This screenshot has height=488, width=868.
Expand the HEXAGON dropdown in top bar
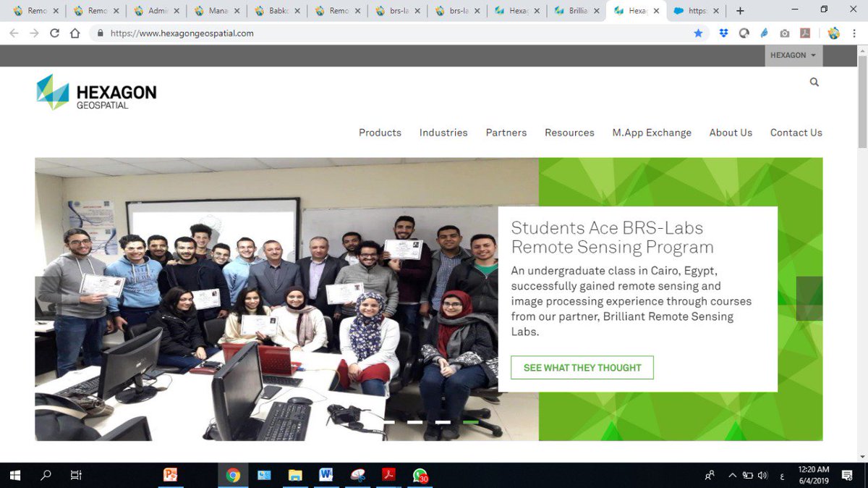click(793, 55)
